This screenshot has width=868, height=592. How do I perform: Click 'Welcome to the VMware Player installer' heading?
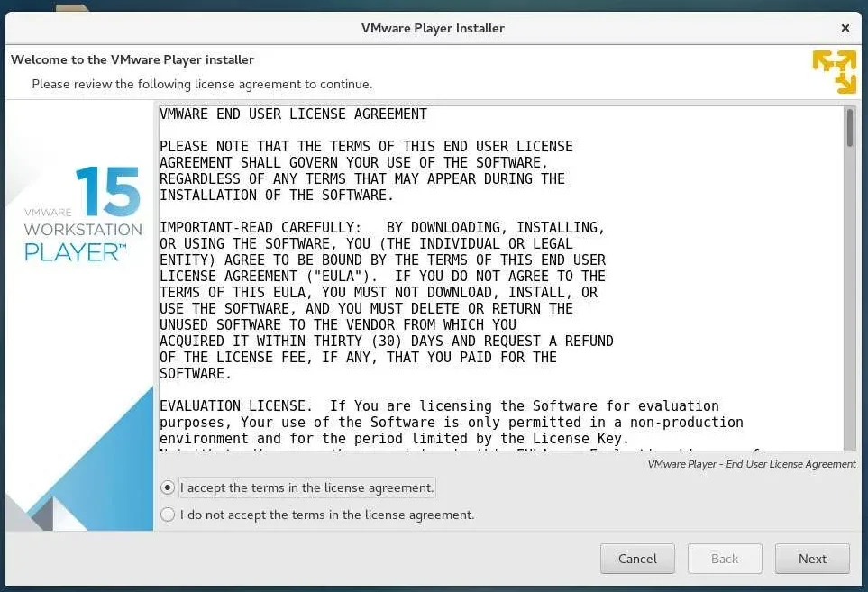[x=132, y=59]
